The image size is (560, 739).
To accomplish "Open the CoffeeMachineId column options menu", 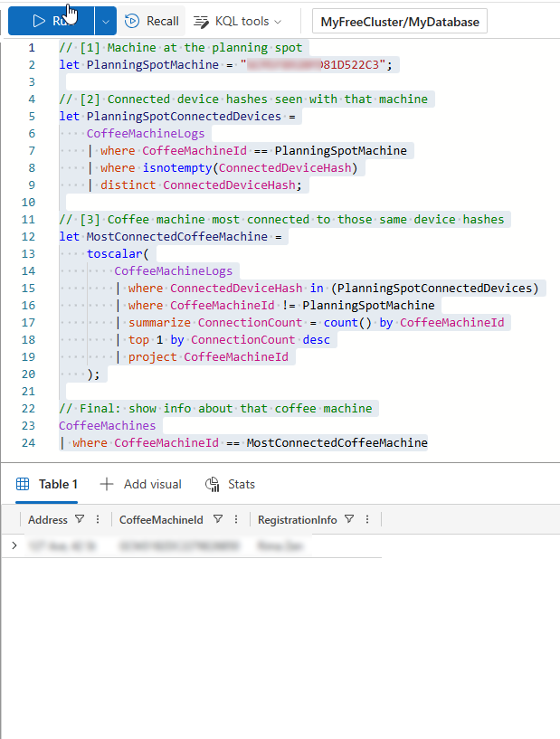I will (x=236, y=519).
